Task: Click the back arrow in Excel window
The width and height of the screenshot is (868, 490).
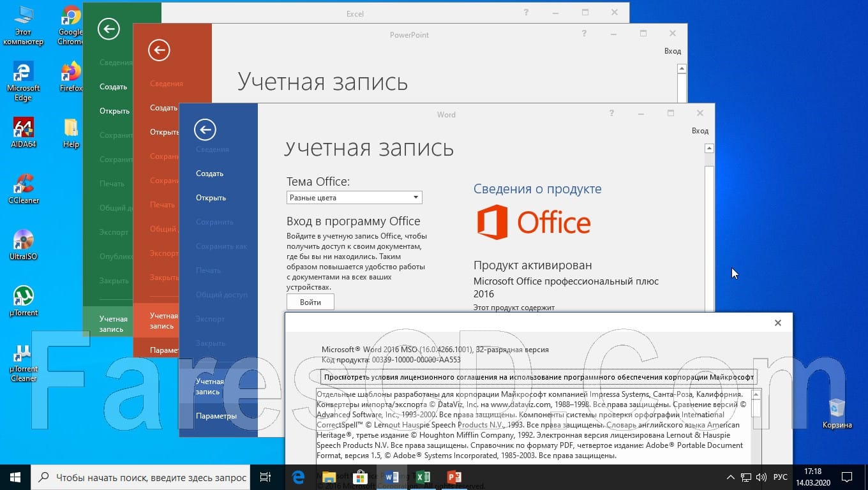Action: pyautogui.click(x=108, y=29)
